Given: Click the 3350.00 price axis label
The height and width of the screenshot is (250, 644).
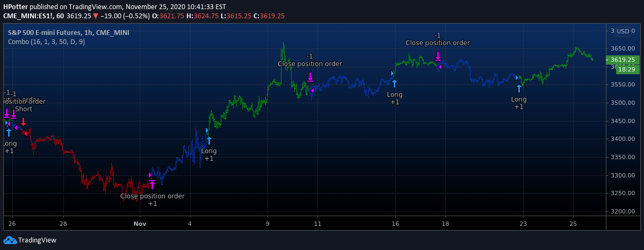Looking at the screenshot, I should pos(623,157).
